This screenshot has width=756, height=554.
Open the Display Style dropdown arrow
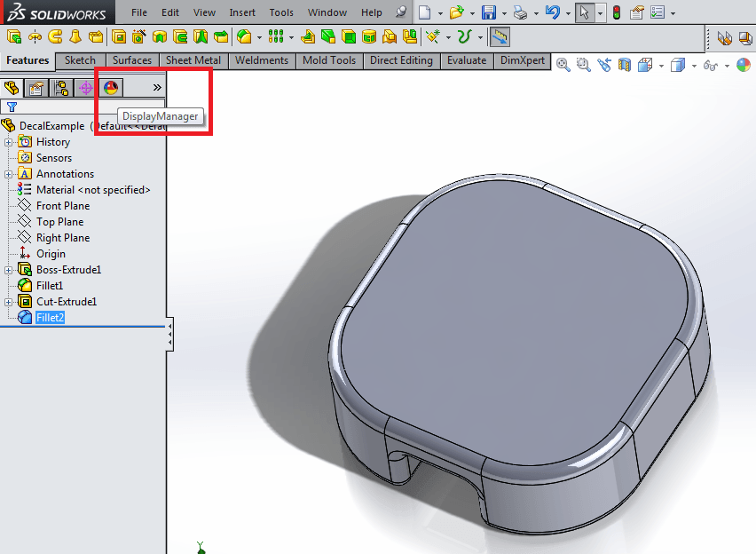[x=695, y=64]
